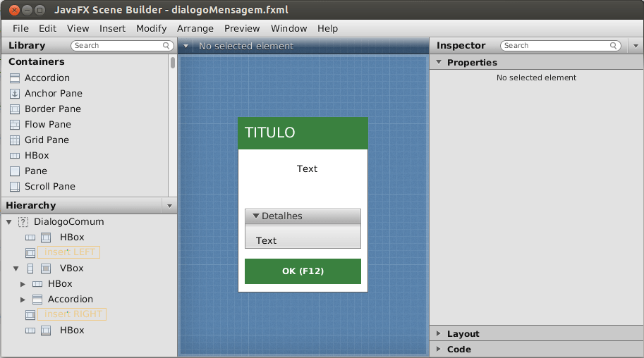Close the Scene Builder window
The height and width of the screenshot is (358, 644).
click(x=14, y=10)
